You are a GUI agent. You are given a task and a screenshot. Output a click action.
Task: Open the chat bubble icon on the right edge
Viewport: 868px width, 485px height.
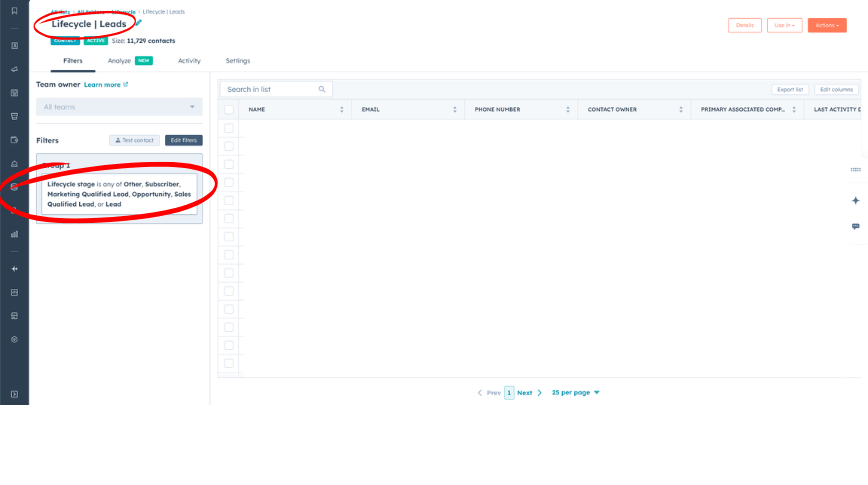855,227
